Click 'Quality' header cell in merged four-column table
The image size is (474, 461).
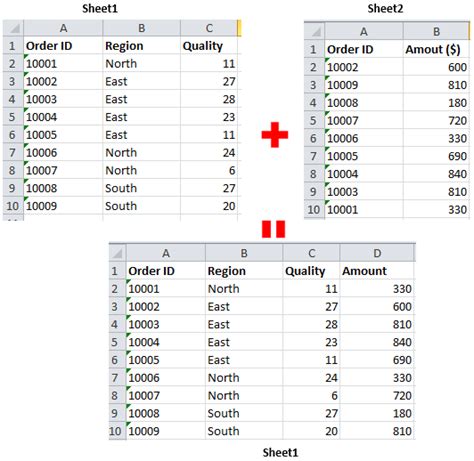(311, 271)
